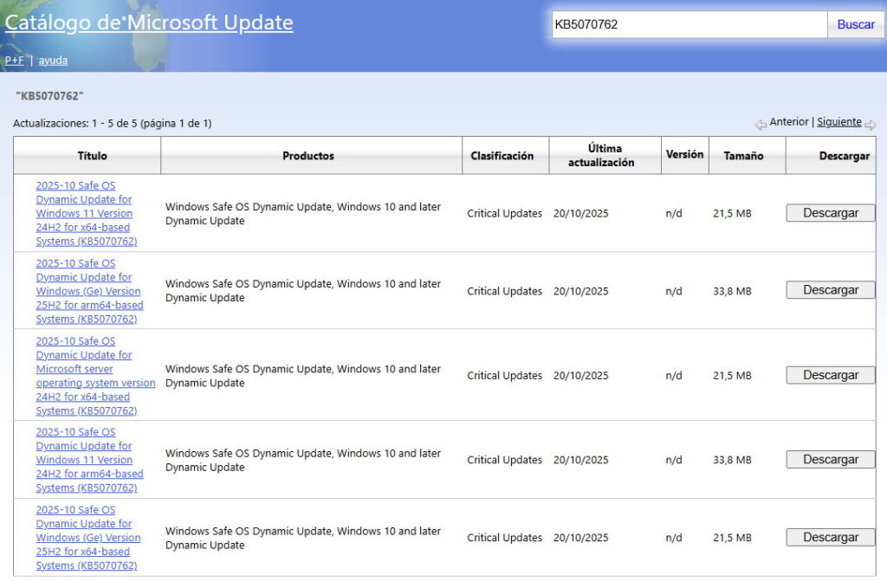Open Windows (Ge) 25H2 arm64-based update link

89,291
